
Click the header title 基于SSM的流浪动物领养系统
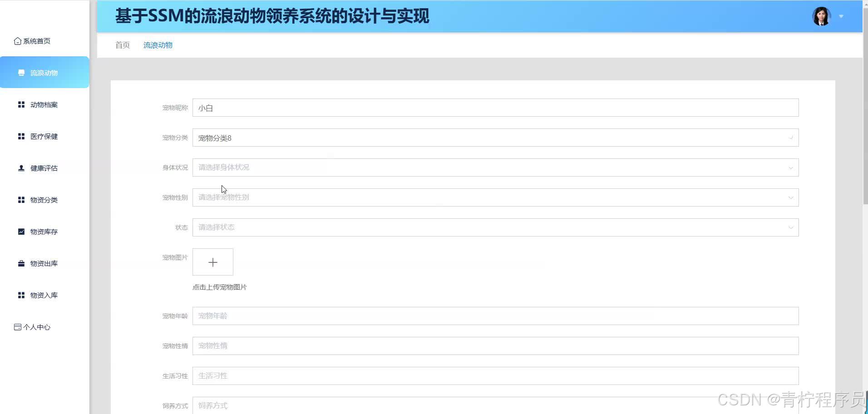(x=272, y=16)
